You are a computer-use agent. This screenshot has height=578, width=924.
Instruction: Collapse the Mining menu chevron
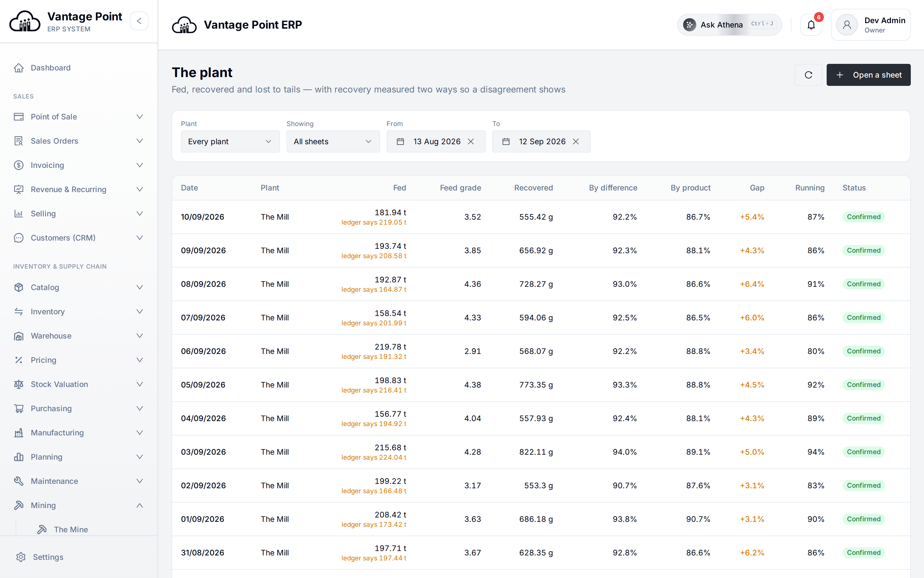140,505
